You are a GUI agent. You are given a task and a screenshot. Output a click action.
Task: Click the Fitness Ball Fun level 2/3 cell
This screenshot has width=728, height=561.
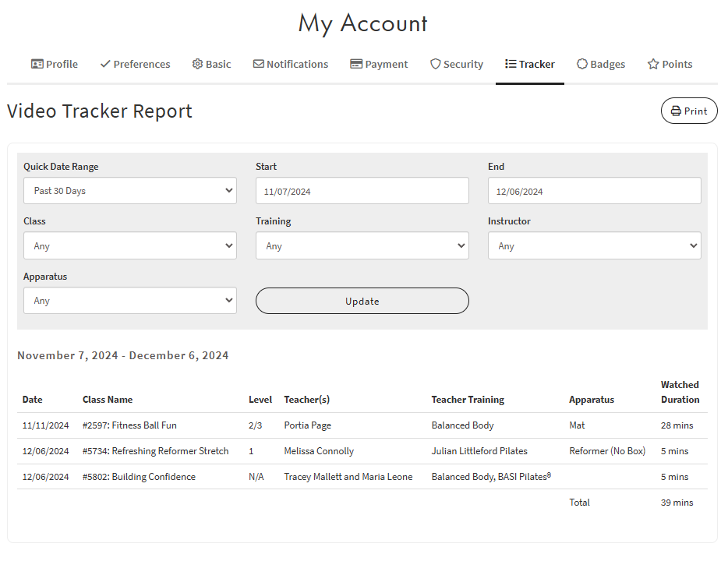pyautogui.click(x=256, y=425)
